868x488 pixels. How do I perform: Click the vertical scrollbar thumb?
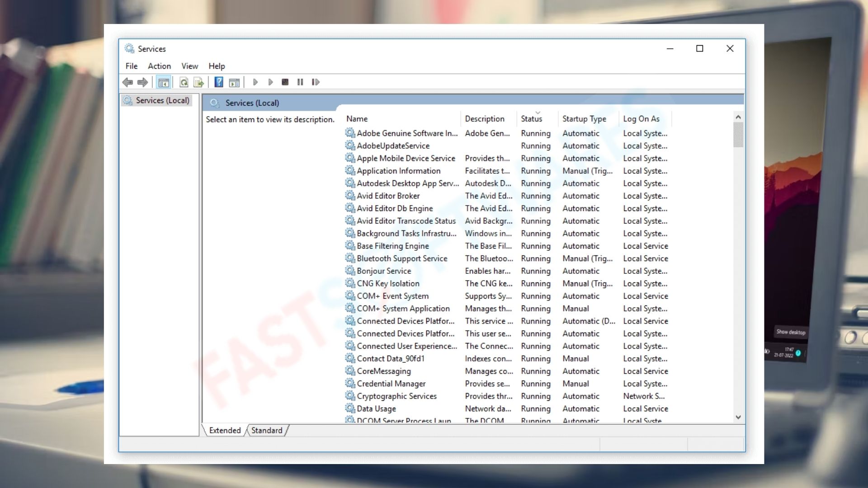coord(738,135)
